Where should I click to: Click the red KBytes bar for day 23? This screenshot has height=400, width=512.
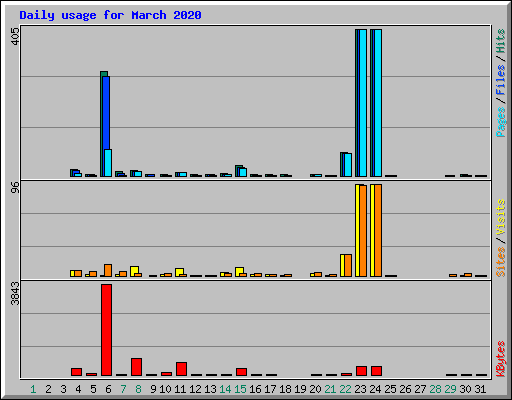(362, 371)
